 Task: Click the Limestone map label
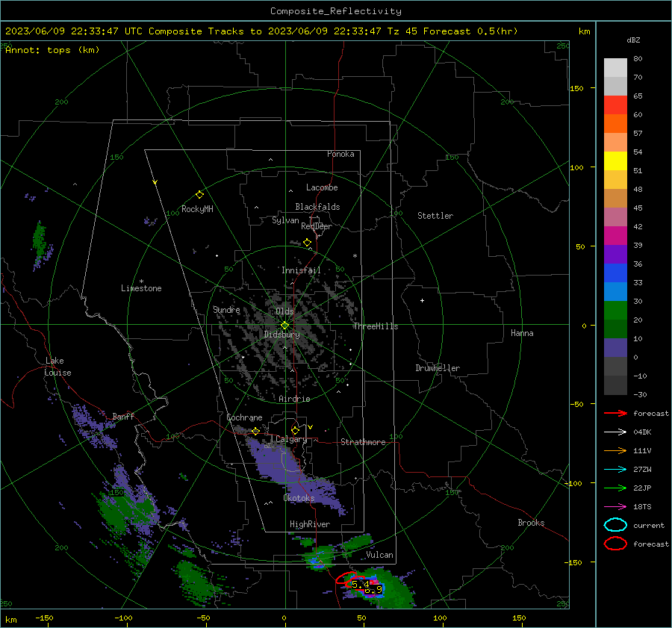[141, 288]
